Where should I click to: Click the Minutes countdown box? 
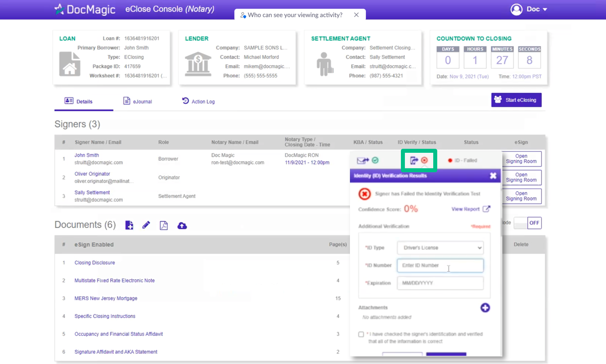tap(502, 57)
